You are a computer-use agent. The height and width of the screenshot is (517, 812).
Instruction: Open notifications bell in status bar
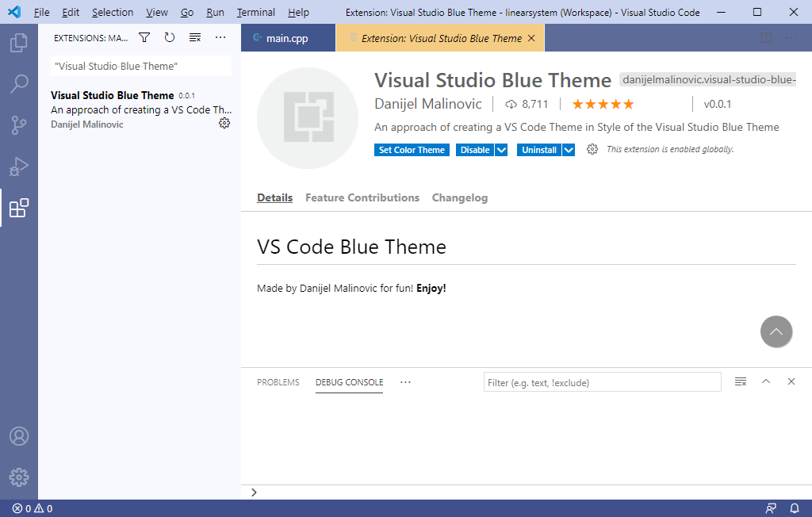(794, 509)
